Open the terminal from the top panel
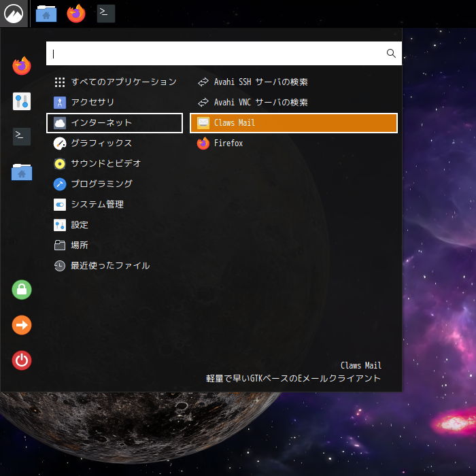 (x=106, y=14)
